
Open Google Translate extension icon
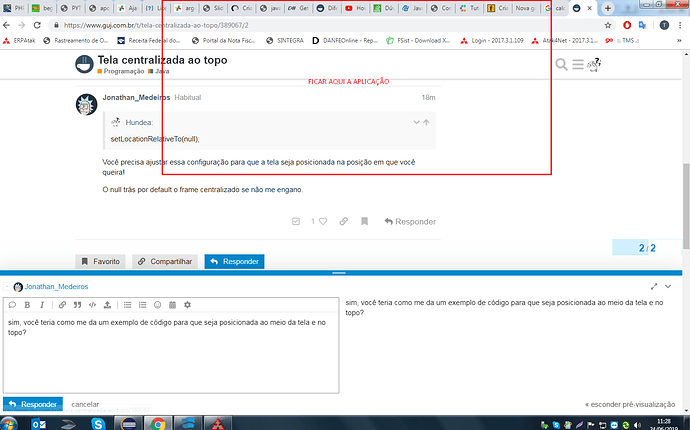pos(642,25)
